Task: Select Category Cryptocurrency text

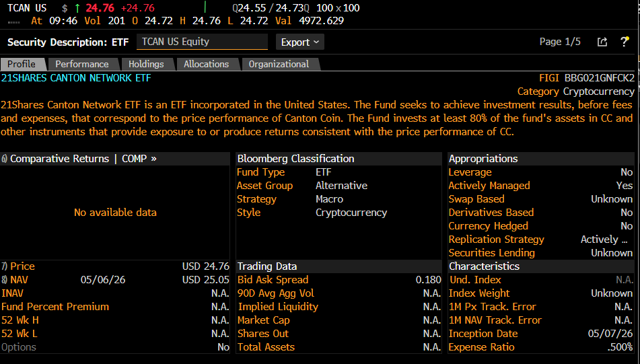Action: coord(576,92)
